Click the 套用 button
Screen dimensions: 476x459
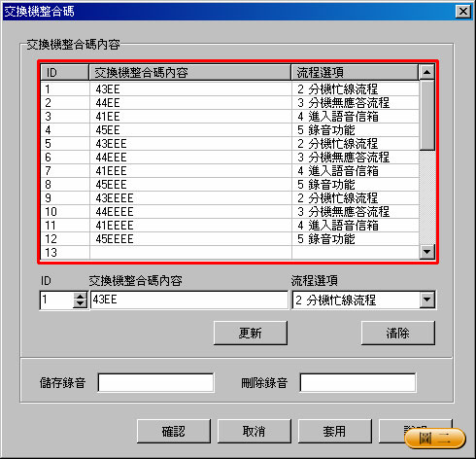335,431
